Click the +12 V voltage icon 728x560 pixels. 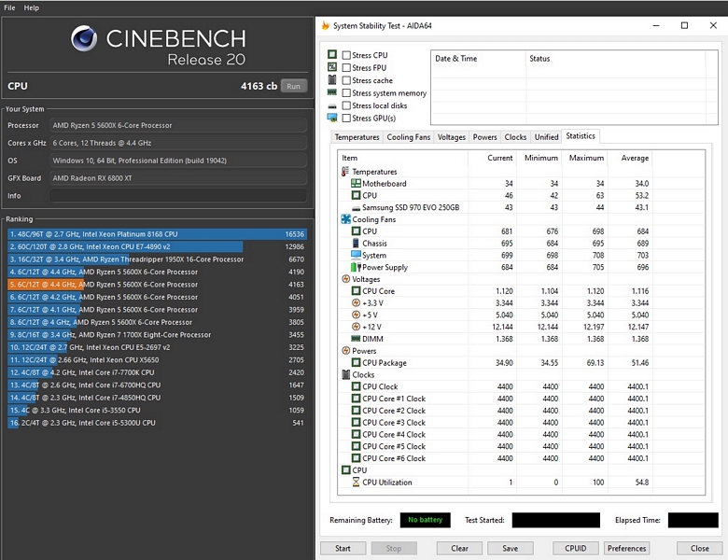coord(356,327)
